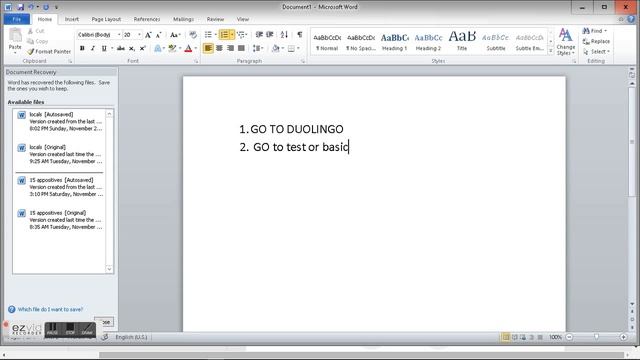This screenshot has width=640, height=360.
Task: Pause the ezvid recording
Action: pos(52,329)
